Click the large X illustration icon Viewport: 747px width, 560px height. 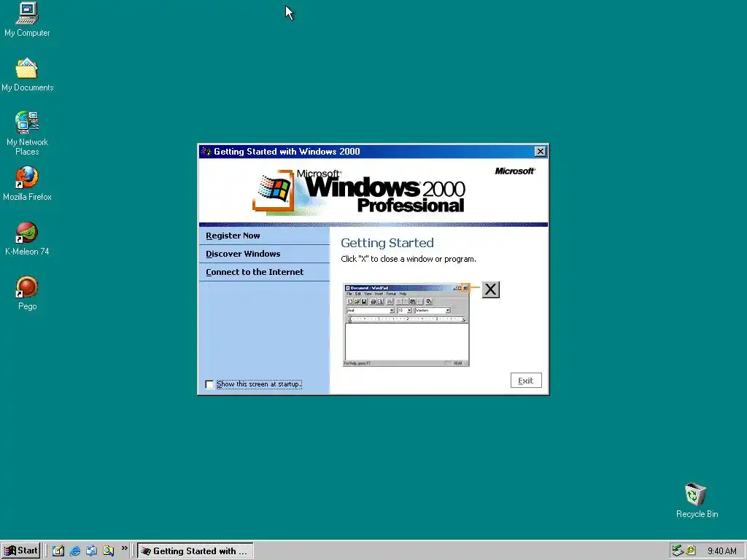pyautogui.click(x=491, y=289)
